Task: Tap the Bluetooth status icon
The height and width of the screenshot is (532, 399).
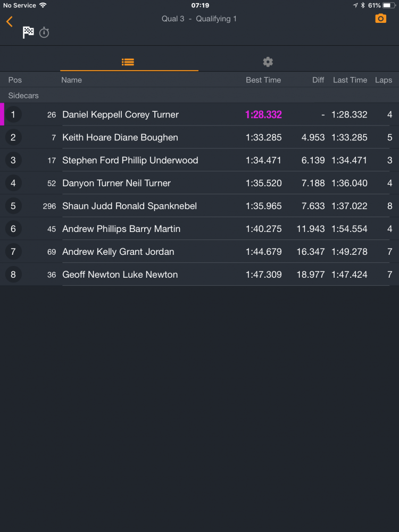Action: [x=363, y=5]
